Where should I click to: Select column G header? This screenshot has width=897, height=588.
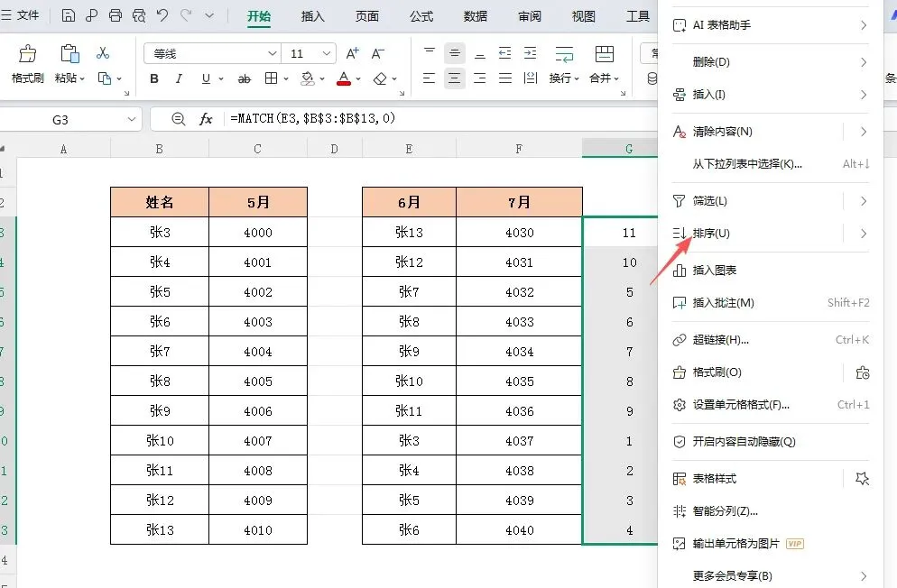(620, 149)
